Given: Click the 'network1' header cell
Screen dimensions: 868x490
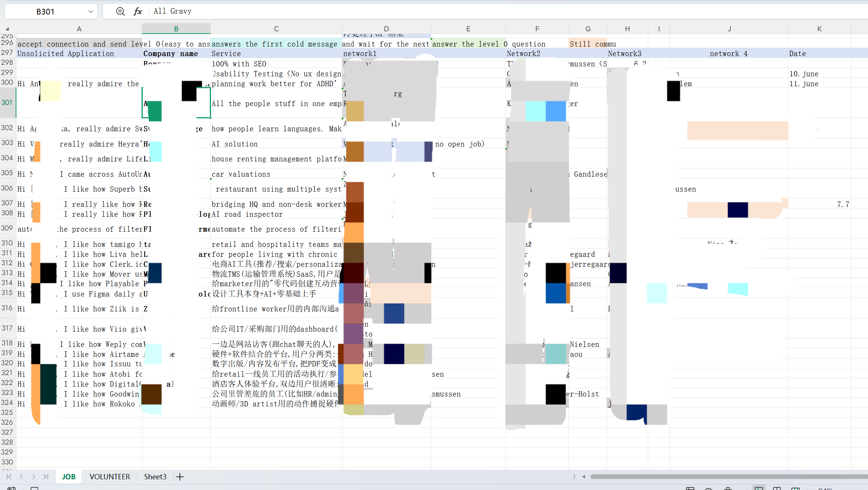Looking at the screenshot, I should coord(386,54).
